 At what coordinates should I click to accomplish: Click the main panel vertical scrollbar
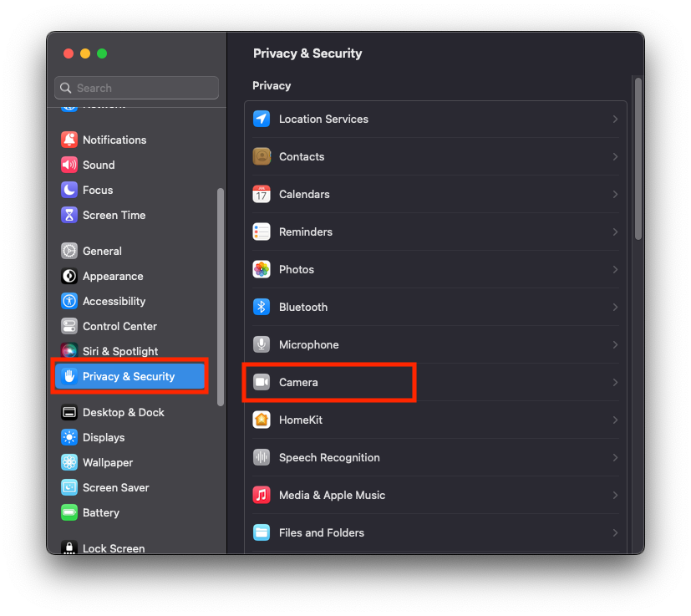click(x=638, y=159)
